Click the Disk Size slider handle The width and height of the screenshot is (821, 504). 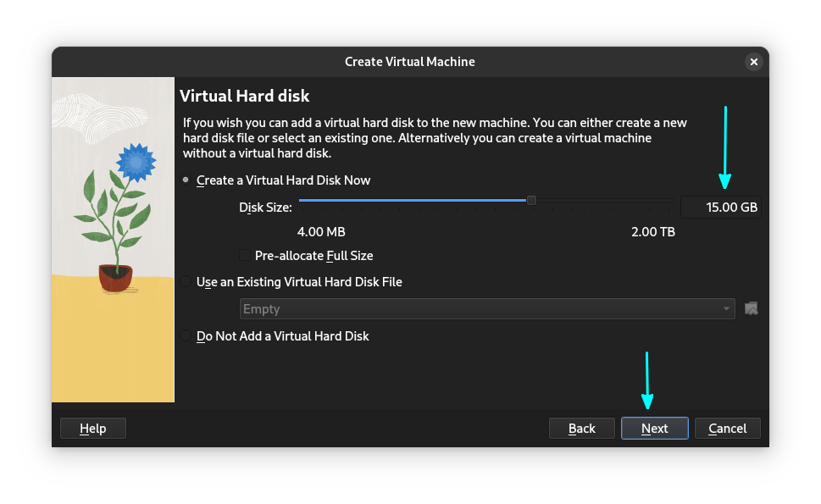[x=531, y=201]
